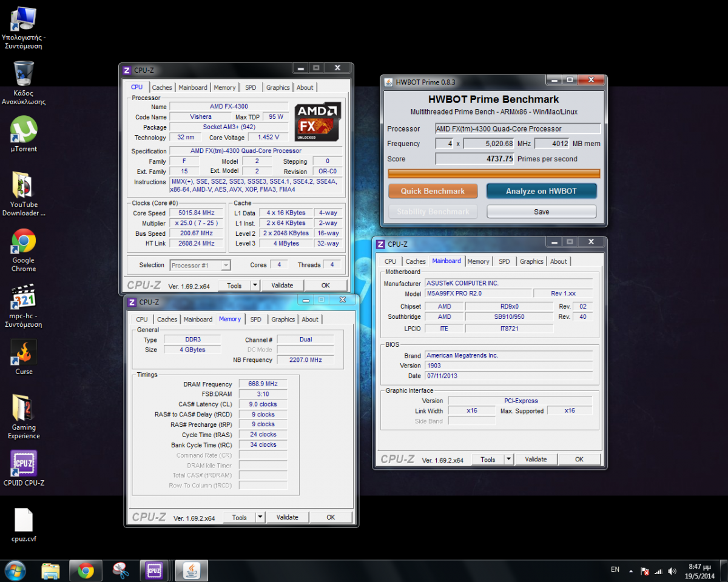The height and width of the screenshot is (582, 728).
Task: Switch to Chrome on the taskbar
Action: (86, 570)
